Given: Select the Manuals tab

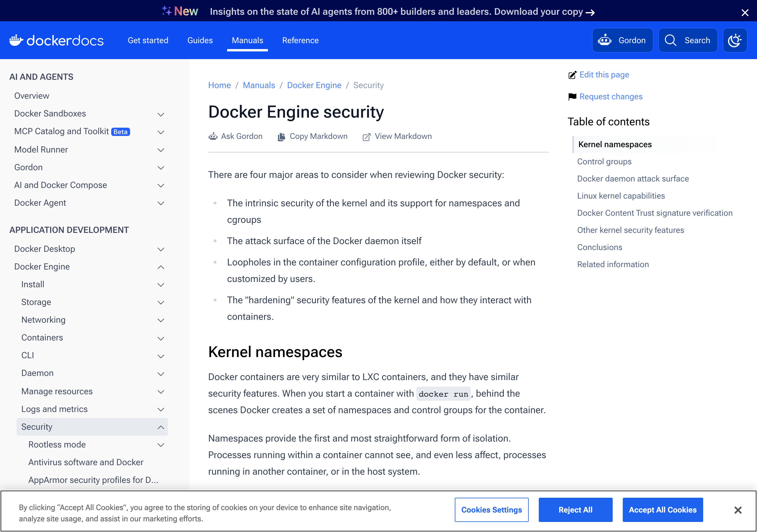Looking at the screenshot, I should point(247,40).
